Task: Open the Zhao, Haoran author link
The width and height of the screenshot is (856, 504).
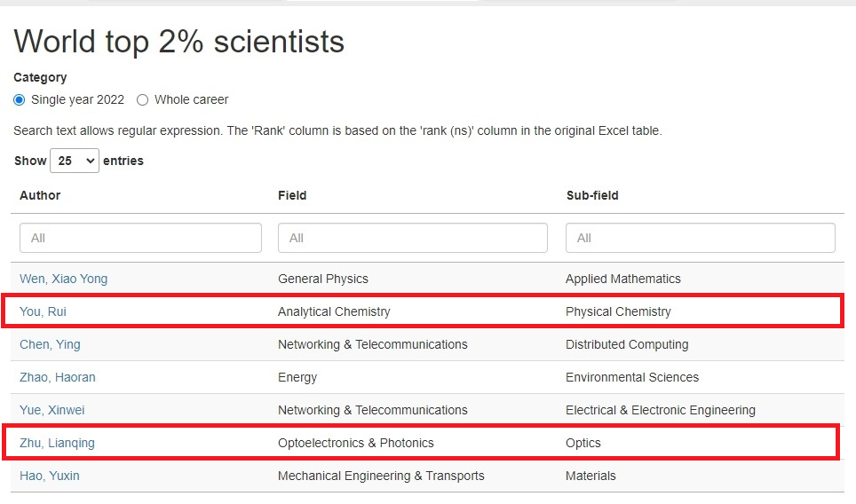Action: click(x=58, y=377)
